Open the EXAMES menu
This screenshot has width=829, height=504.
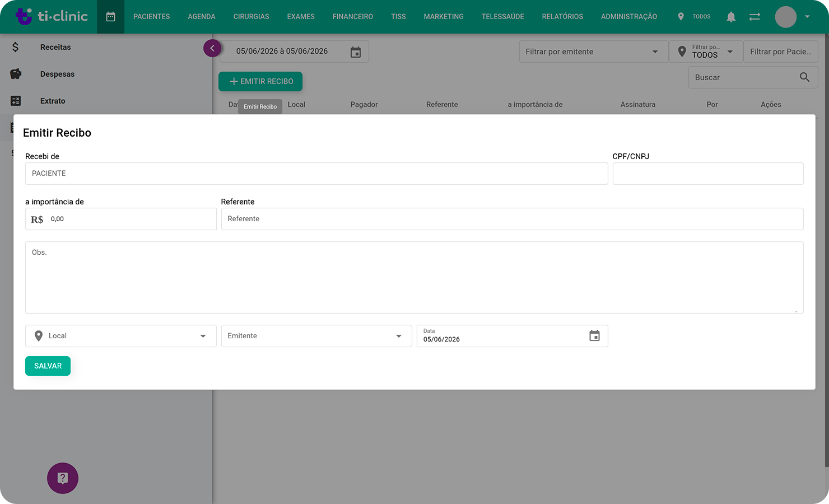[301, 17]
